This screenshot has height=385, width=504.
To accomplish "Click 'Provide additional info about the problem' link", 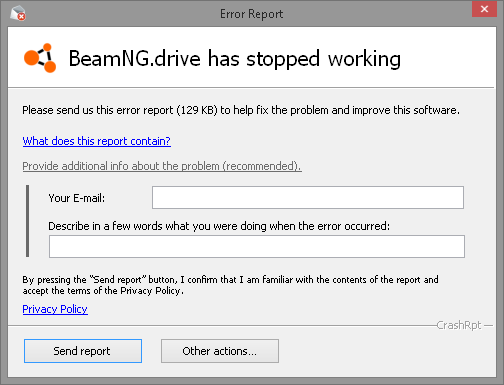I will (162, 166).
